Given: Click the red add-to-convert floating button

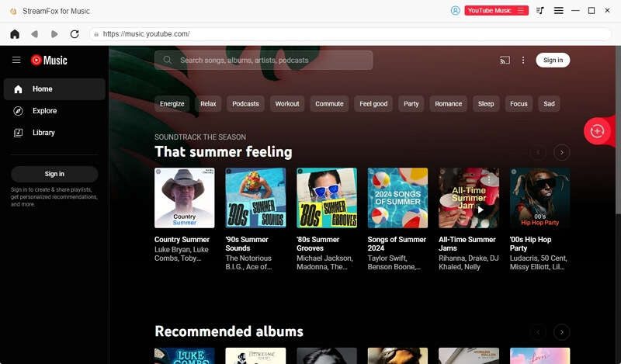Looking at the screenshot, I should [597, 131].
